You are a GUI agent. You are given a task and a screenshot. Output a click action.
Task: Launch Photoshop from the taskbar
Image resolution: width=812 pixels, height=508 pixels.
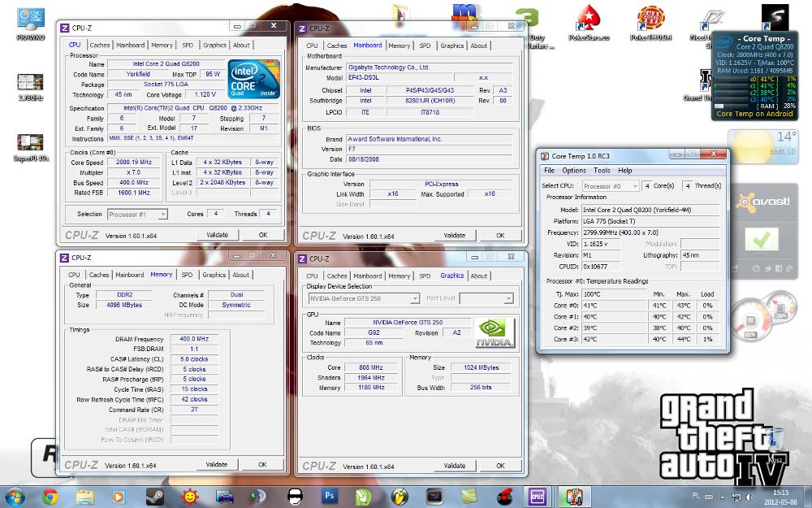coord(330,496)
